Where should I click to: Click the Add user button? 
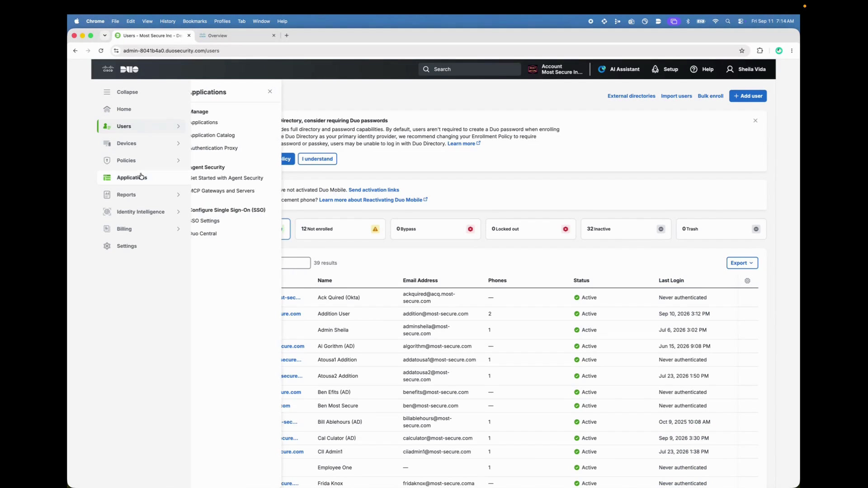click(748, 96)
